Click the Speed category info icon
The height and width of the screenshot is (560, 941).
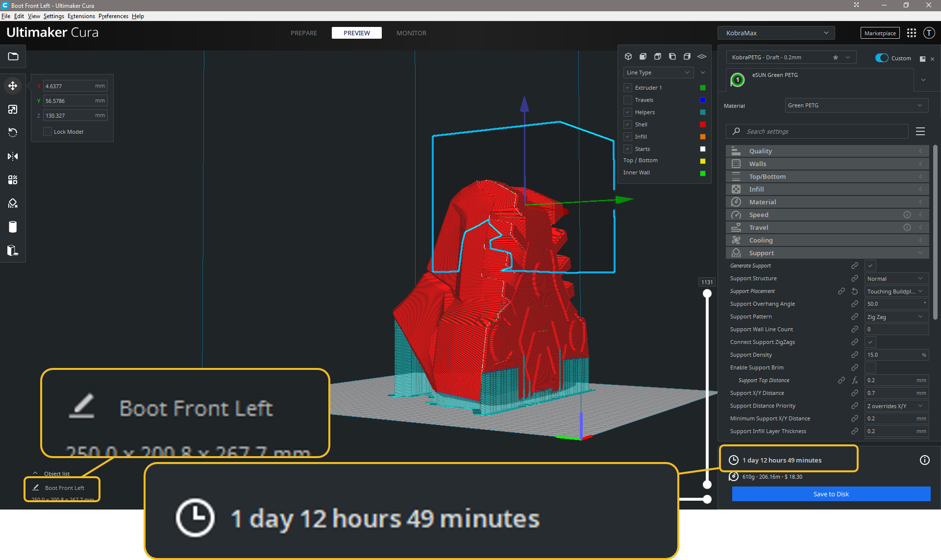(x=907, y=215)
